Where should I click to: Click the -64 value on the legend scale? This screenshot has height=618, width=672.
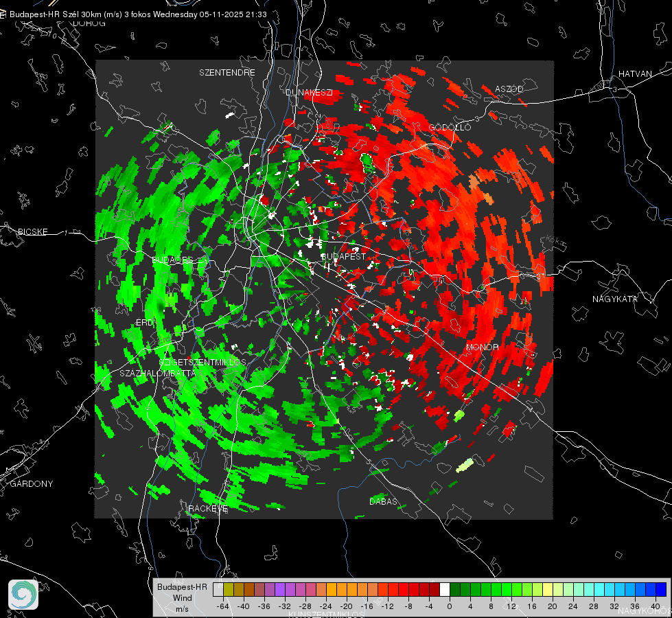[223, 606]
